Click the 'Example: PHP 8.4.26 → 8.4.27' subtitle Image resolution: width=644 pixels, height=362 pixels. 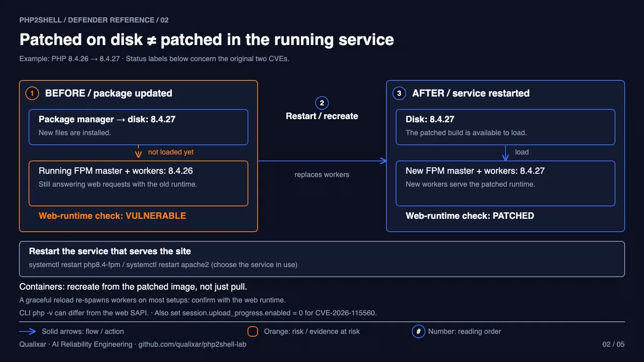pyautogui.click(x=69, y=58)
